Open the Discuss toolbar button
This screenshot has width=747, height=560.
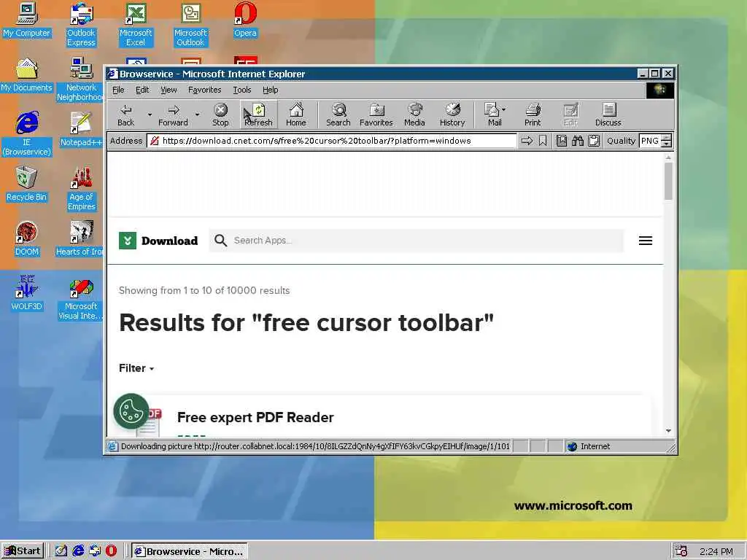tap(608, 114)
